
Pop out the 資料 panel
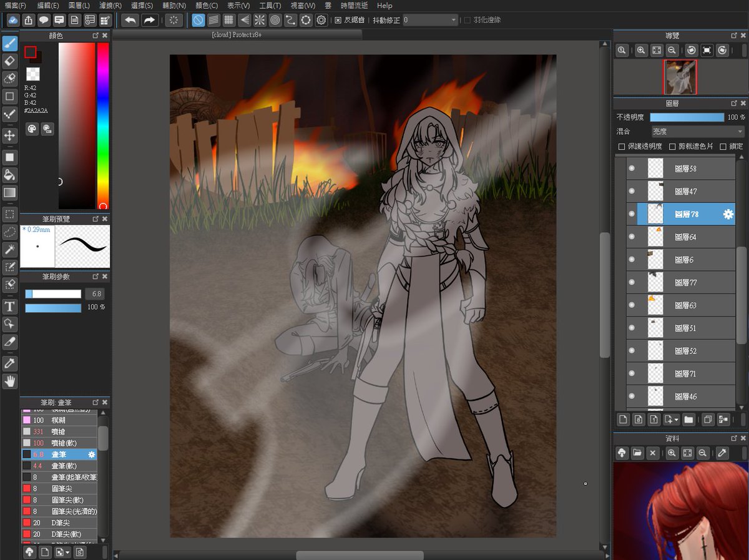[733, 438]
